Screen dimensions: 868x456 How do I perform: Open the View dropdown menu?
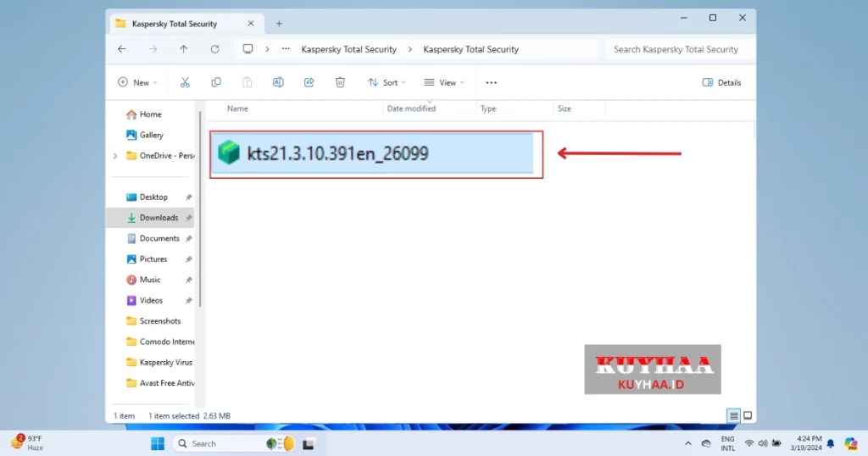tap(444, 82)
